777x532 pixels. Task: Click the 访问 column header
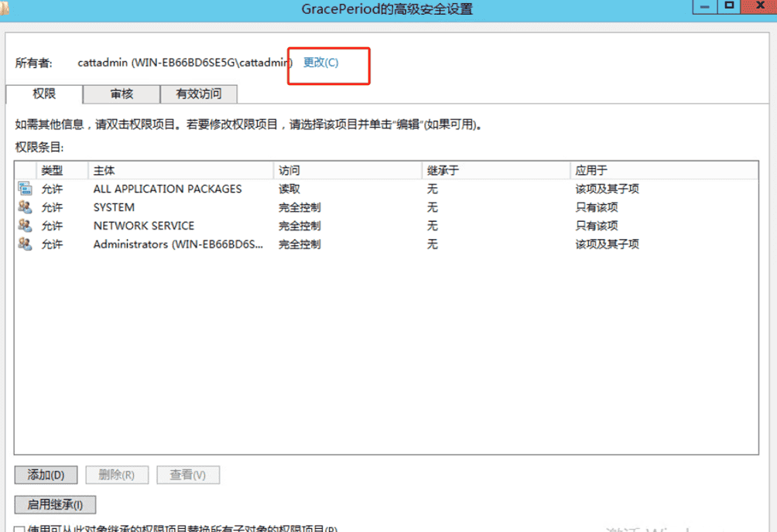[289, 170]
